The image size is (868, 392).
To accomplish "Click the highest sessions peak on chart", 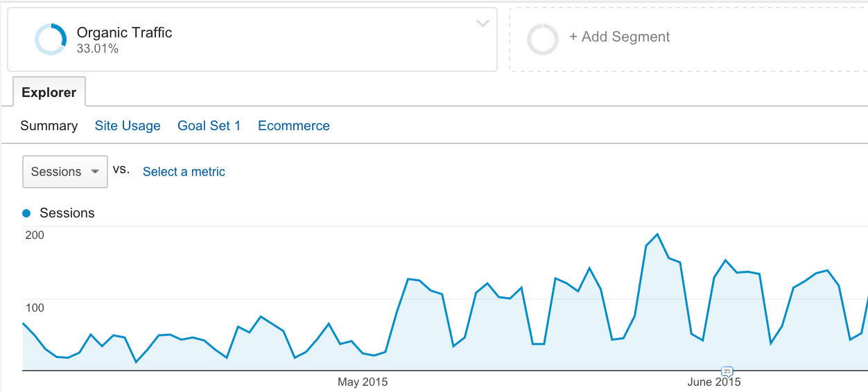I will click(657, 235).
